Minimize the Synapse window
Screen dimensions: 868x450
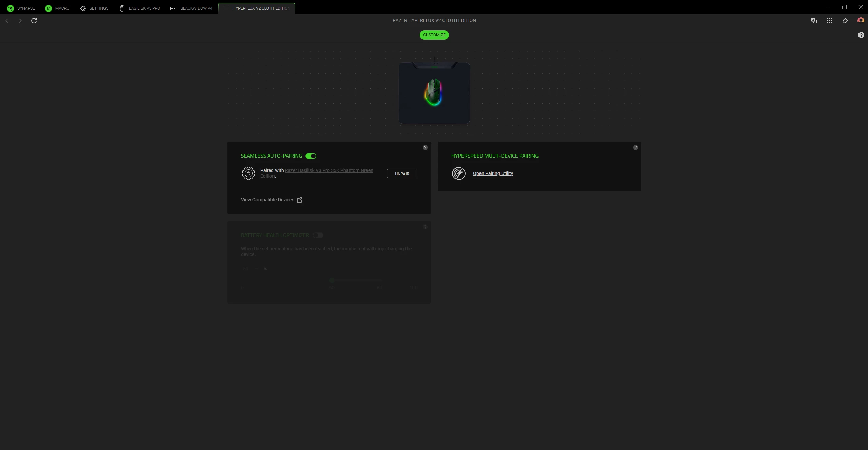click(828, 7)
